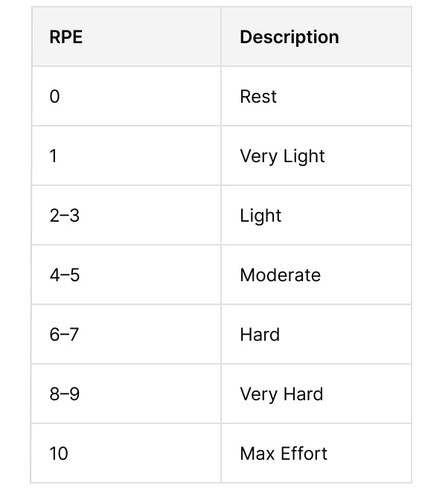Click the Very Hard description cell
The image size is (448, 491).
point(281,394)
